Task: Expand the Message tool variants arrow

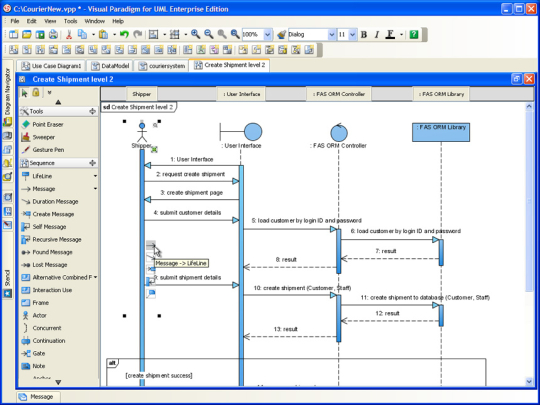Action: coord(95,189)
